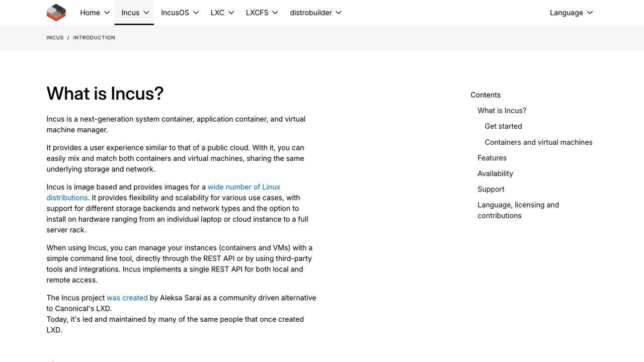644x362 pixels.
Task: Open the 'was created' link
Action: click(127, 298)
